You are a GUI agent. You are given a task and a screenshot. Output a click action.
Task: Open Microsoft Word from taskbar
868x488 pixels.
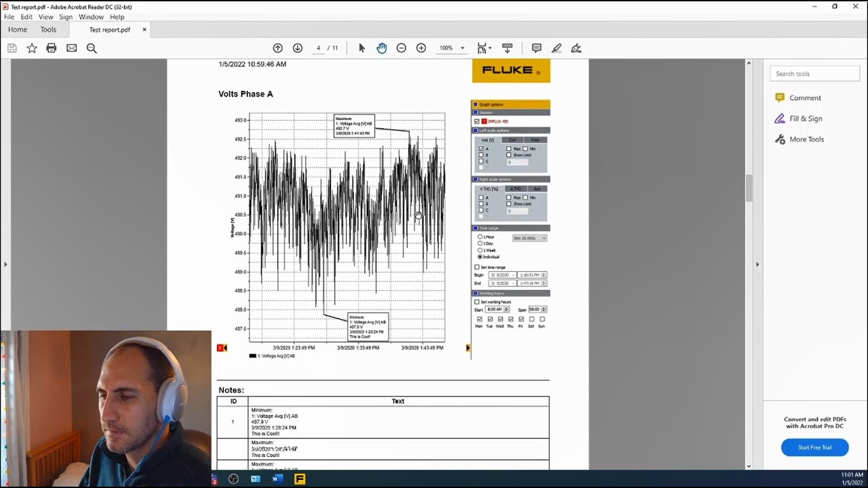[277, 479]
